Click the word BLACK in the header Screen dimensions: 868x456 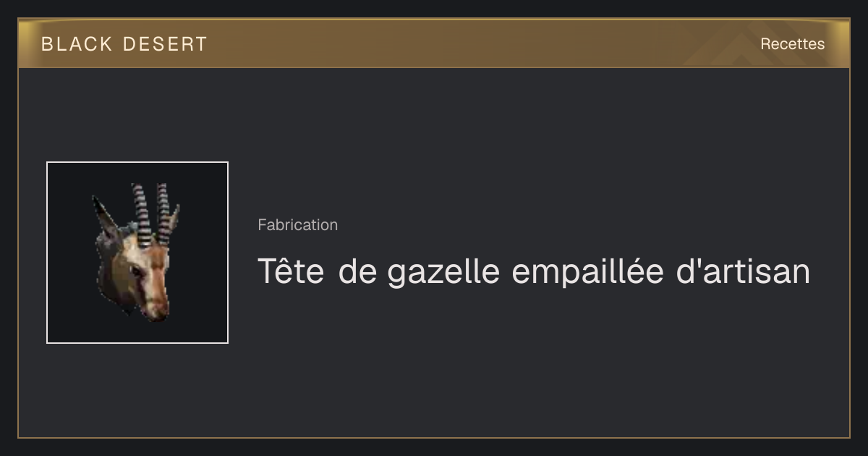pyautogui.click(x=77, y=44)
